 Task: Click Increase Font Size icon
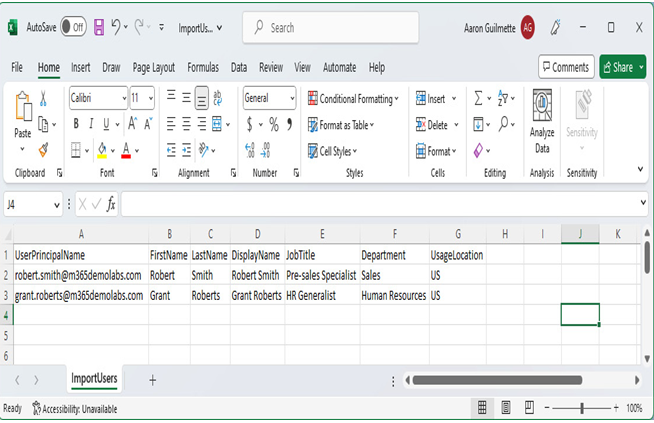[132, 124]
